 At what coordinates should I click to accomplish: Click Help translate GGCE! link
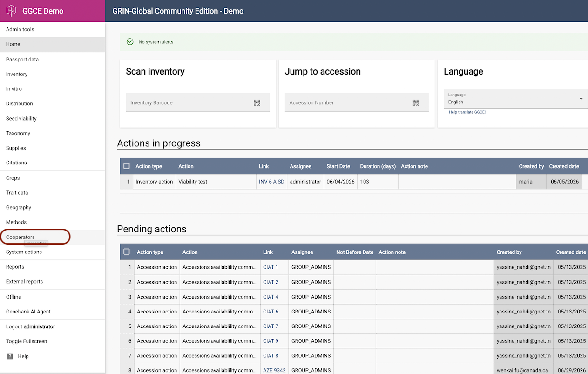(x=467, y=112)
